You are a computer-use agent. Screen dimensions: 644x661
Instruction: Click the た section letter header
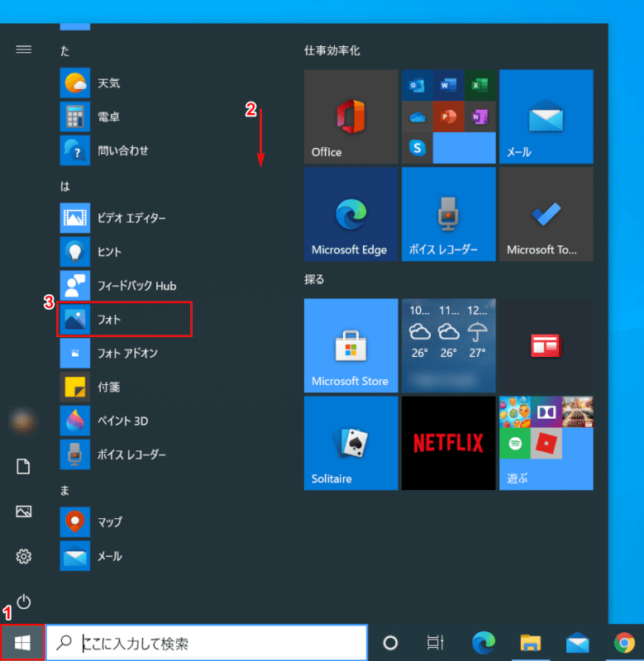(x=64, y=51)
